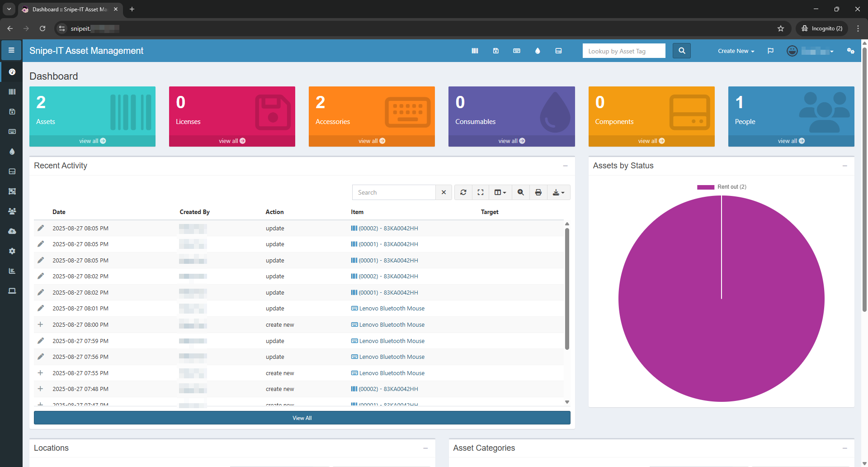The image size is (868, 467).
Task: Print the Recent Activity table
Action: [538, 192]
